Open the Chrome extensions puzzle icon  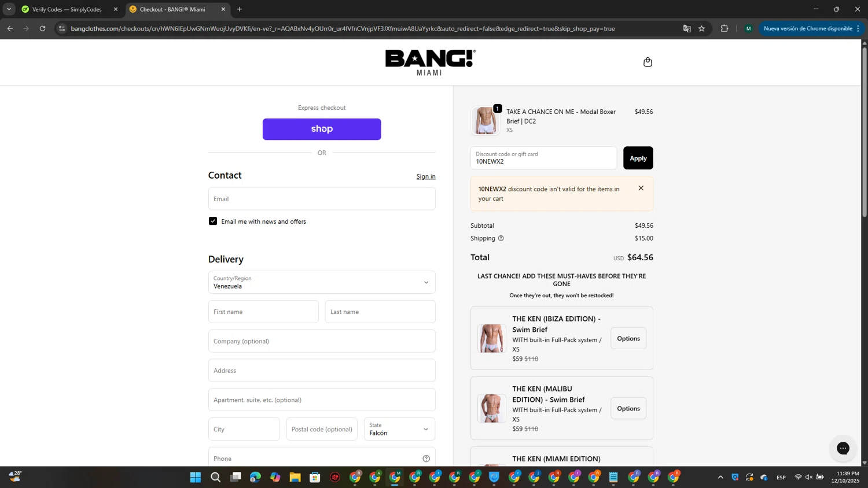(x=724, y=28)
